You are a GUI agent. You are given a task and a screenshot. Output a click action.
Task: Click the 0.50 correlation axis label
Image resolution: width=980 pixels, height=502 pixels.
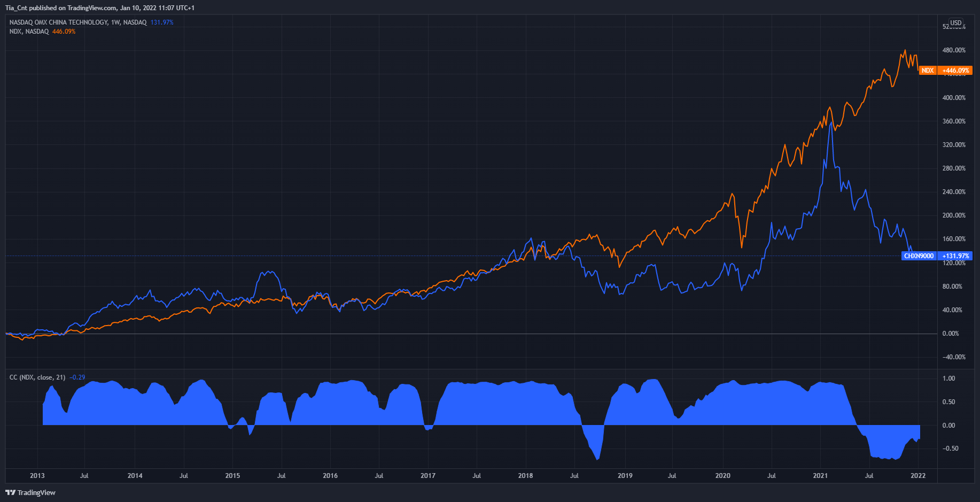point(948,402)
